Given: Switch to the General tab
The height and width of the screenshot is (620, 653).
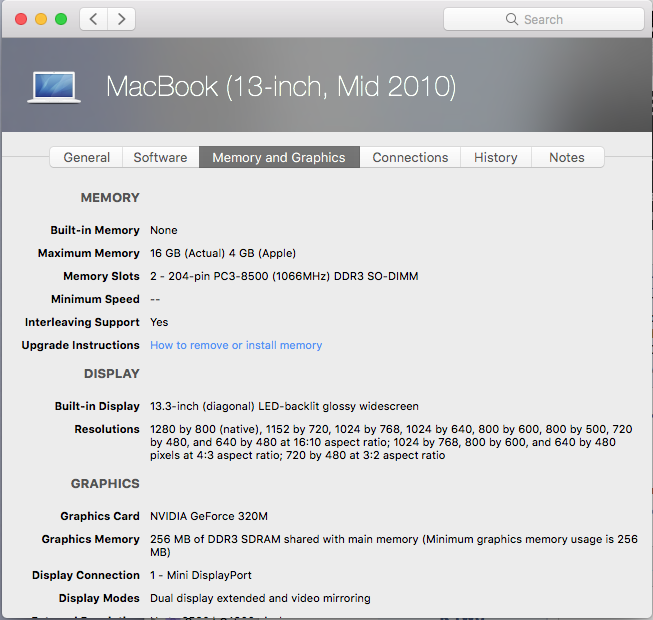Looking at the screenshot, I should [86, 157].
